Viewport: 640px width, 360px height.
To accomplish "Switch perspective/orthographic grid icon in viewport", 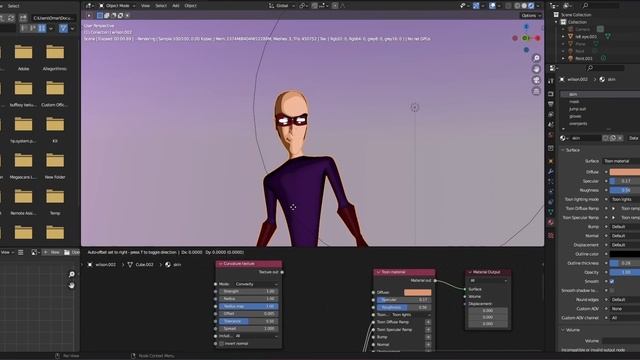I will [536, 91].
